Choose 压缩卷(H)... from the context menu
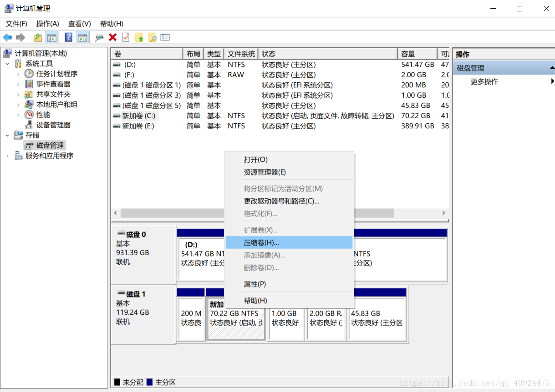The width and height of the screenshot is (555, 392). pos(289,242)
